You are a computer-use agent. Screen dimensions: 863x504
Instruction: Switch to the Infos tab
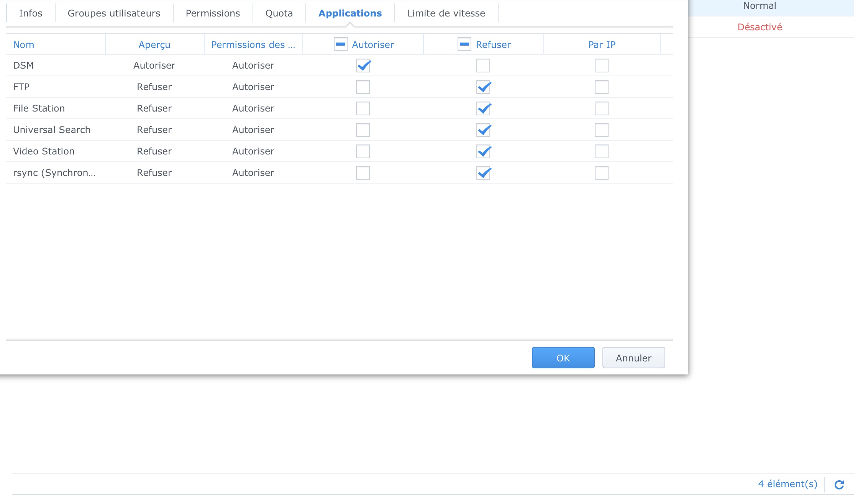[31, 13]
